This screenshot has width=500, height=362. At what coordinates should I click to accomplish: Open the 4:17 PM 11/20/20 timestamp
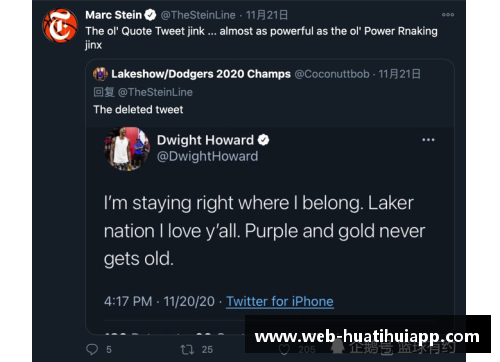pos(159,301)
